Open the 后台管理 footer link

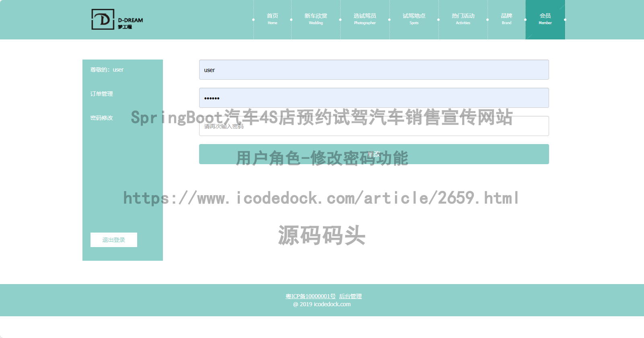[350, 296]
